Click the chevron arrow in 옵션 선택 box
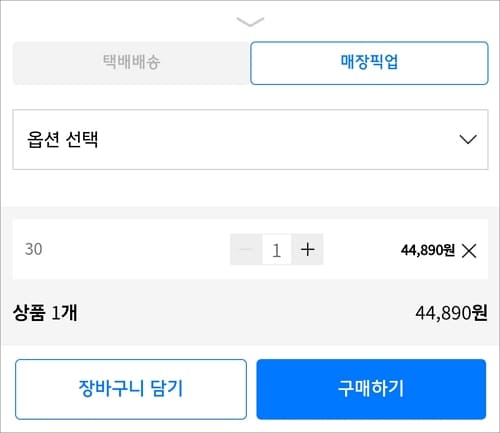Image resolution: width=500 pixels, height=433 pixels. coord(468,139)
